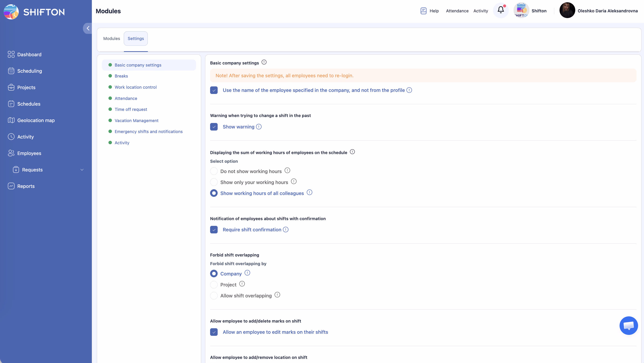This screenshot has width=644, height=363.
Task: Click the Help document icon in header
Action: click(x=423, y=11)
